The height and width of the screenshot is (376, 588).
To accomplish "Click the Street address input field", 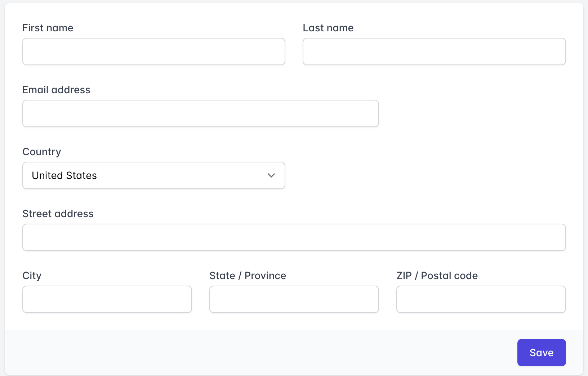I will click(294, 237).
